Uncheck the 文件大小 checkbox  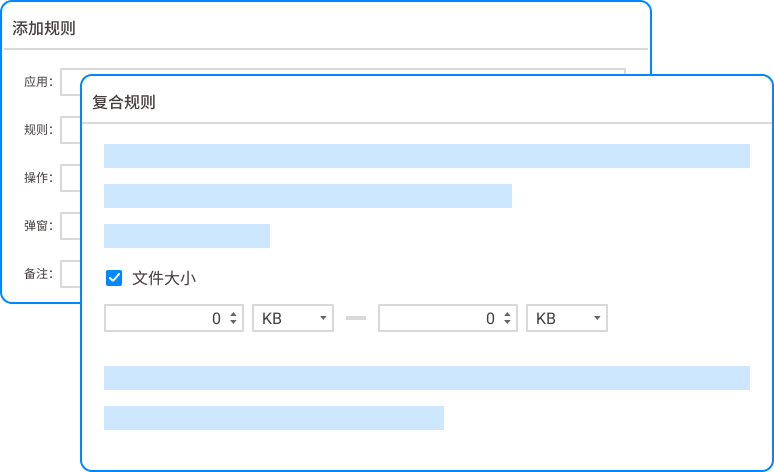[114, 278]
